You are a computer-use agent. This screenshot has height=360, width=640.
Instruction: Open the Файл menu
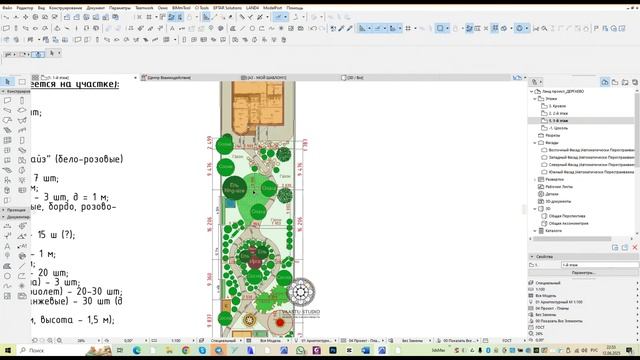tap(7, 8)
